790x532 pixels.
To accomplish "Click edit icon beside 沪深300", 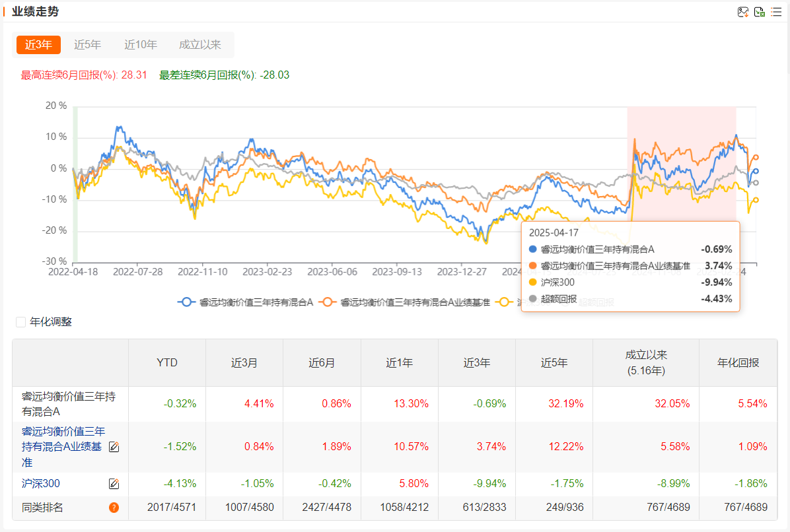I will [x=114, y=484].
